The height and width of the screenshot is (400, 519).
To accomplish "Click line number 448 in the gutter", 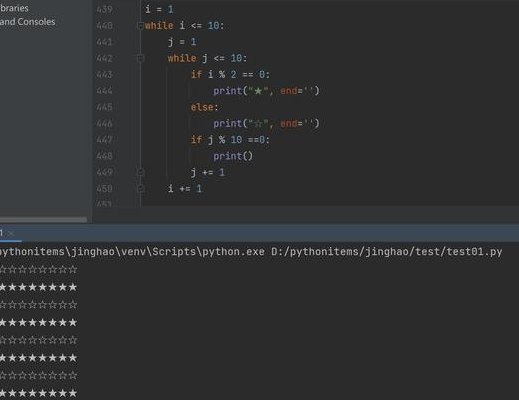I will click(104, 156).
